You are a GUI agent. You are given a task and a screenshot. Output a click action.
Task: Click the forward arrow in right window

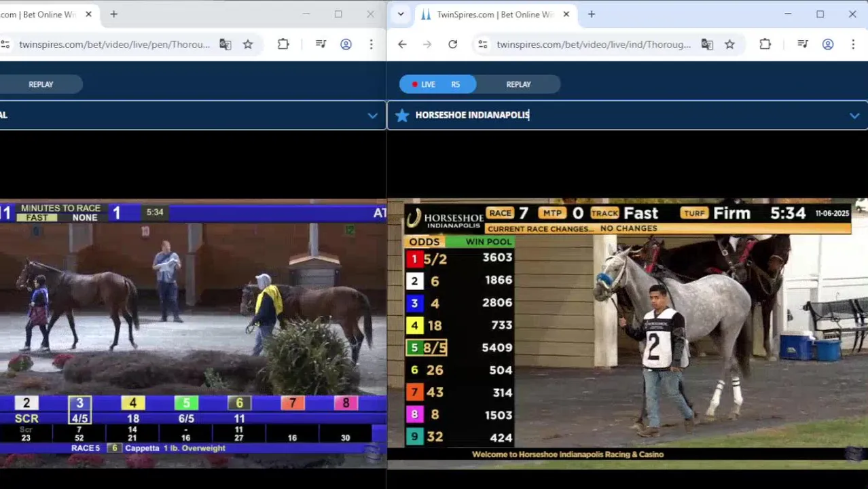[427, 44]
